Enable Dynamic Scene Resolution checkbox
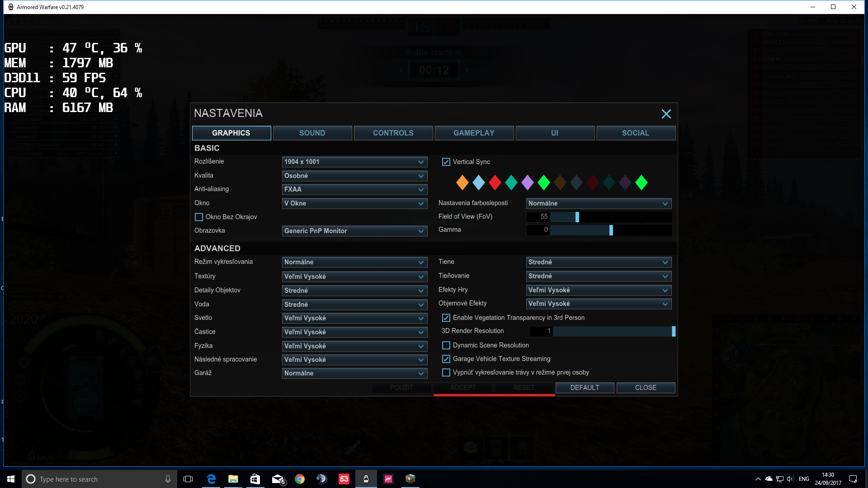Image resolution: width=868 pixels, height=488 pixels. [x=446, y=345]
